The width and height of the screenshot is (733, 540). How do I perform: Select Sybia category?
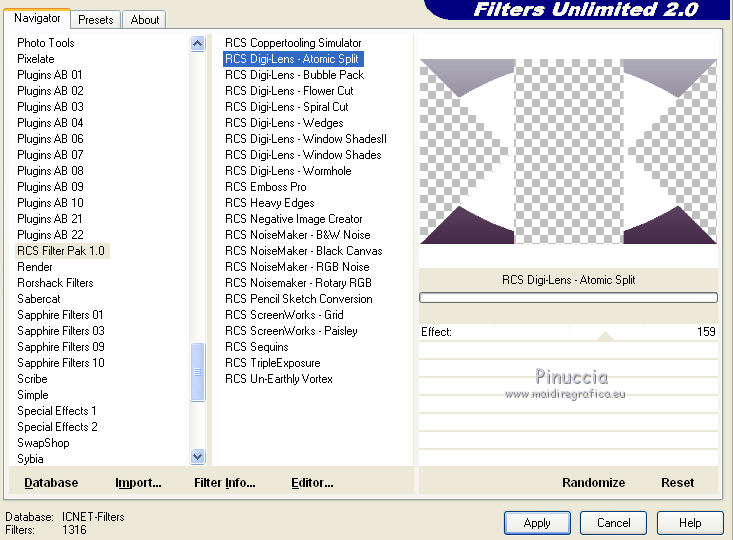coord(30,459)
